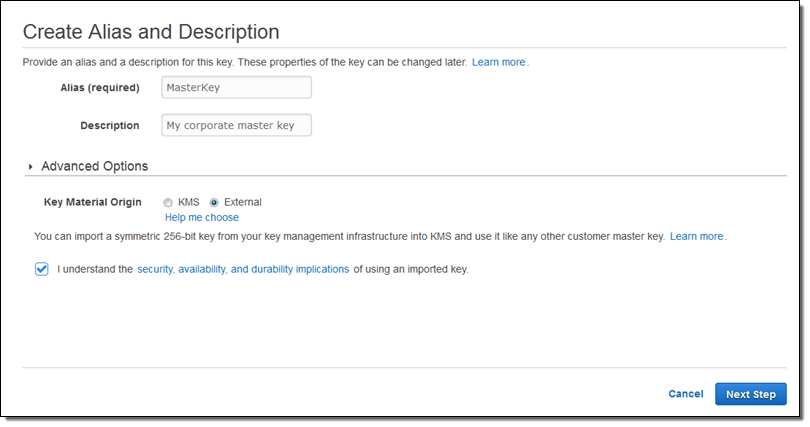
Task: Collapse the Advanced Options disclosure triangle
Action: pyautogui.click(x=32, y=167)
